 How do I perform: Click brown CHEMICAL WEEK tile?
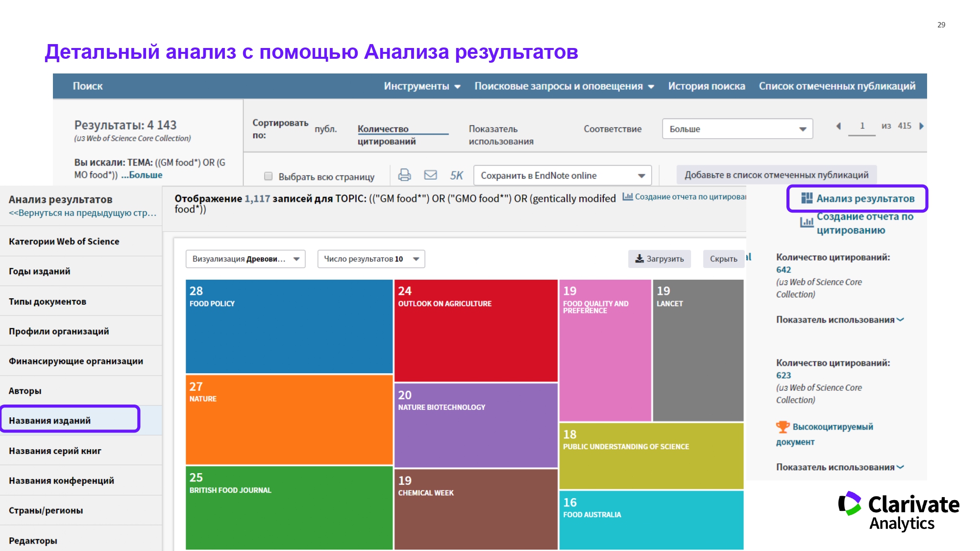[476, 509]
